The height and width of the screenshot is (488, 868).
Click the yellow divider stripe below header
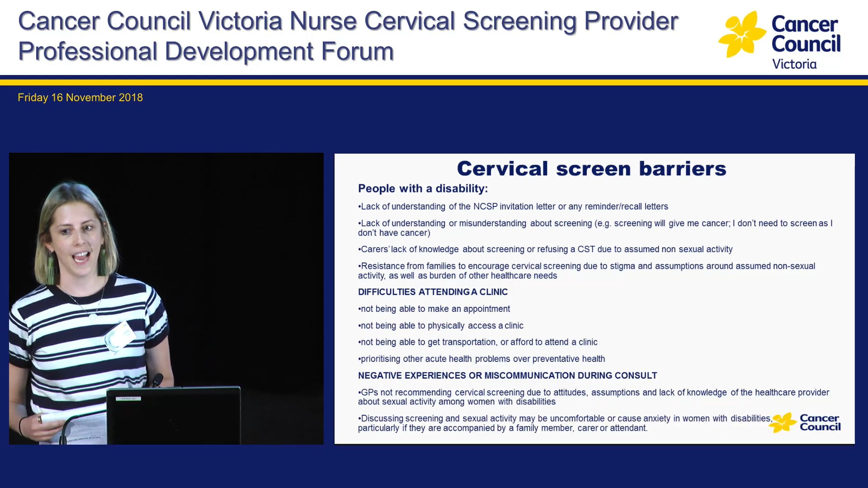tap(434, 82)
